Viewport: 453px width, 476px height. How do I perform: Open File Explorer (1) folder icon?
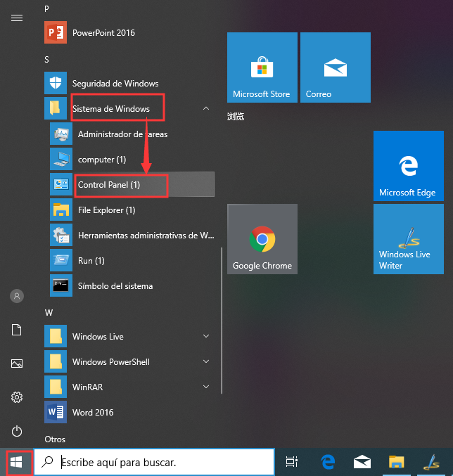tap(61, 210)
